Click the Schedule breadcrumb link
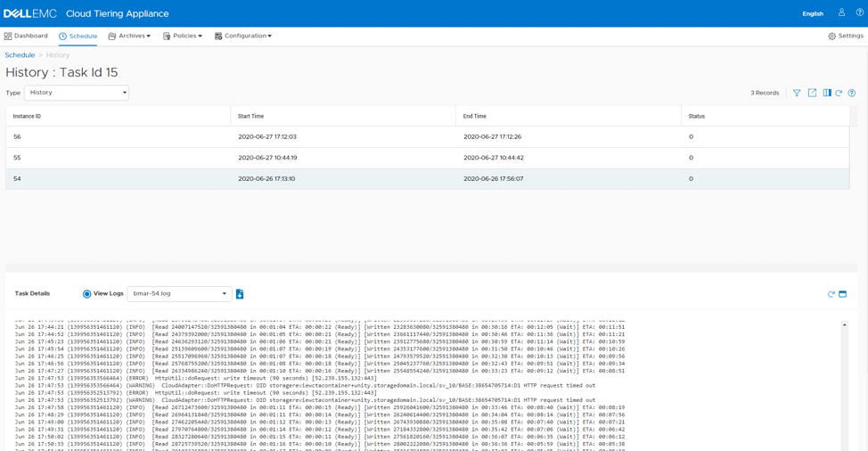Screen dimensions: 868x451 coord(20,54)
